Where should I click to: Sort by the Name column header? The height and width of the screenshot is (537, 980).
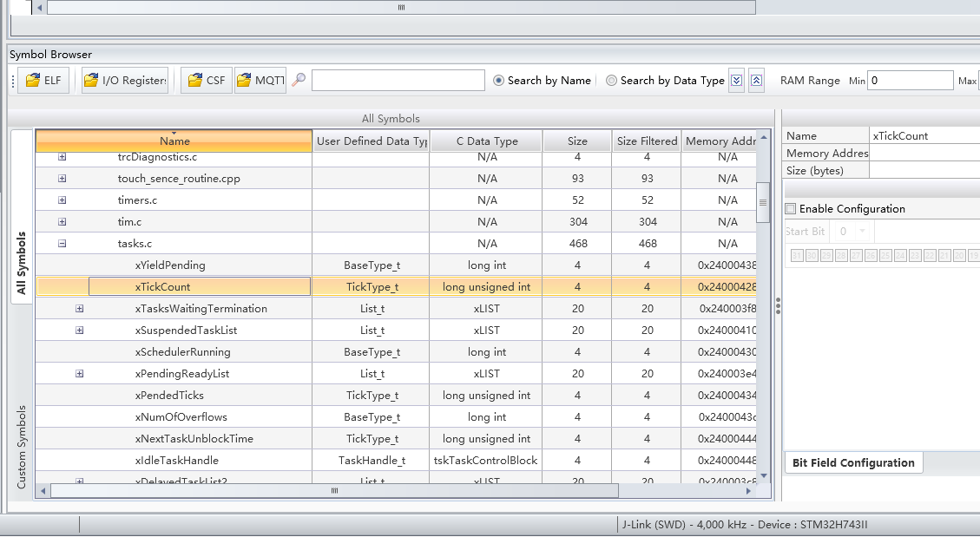click(174, 141)
